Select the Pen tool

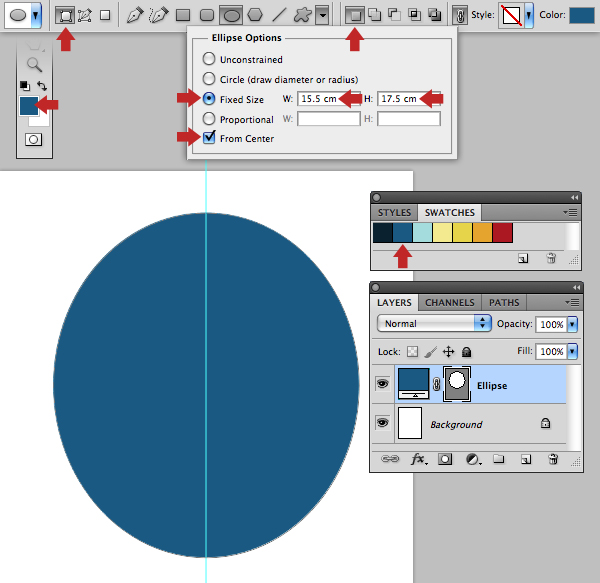tap(135, 15)
